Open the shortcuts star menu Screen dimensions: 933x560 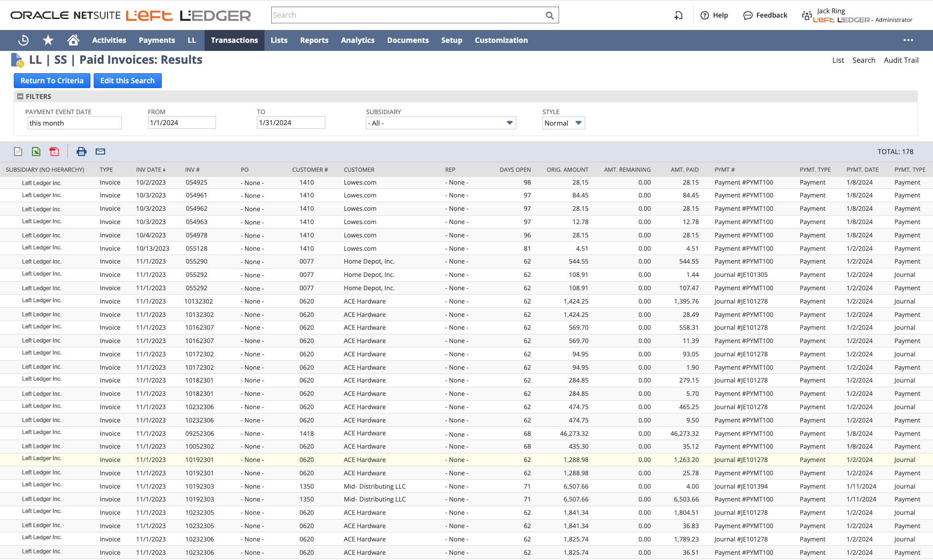click(x=48, y=40)
